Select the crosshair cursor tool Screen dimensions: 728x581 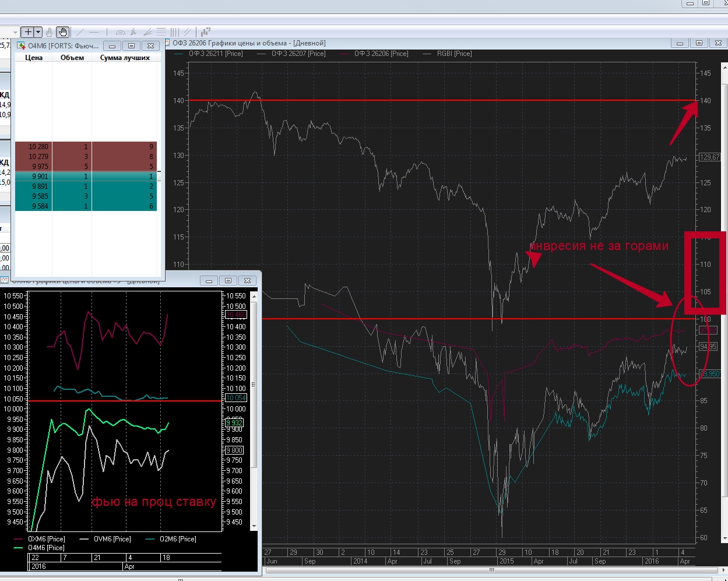[28, 32]
